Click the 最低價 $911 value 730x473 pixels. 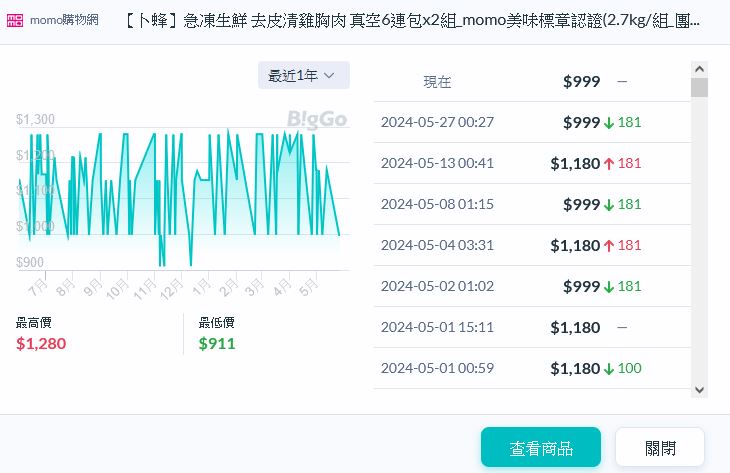pos(217,344)
